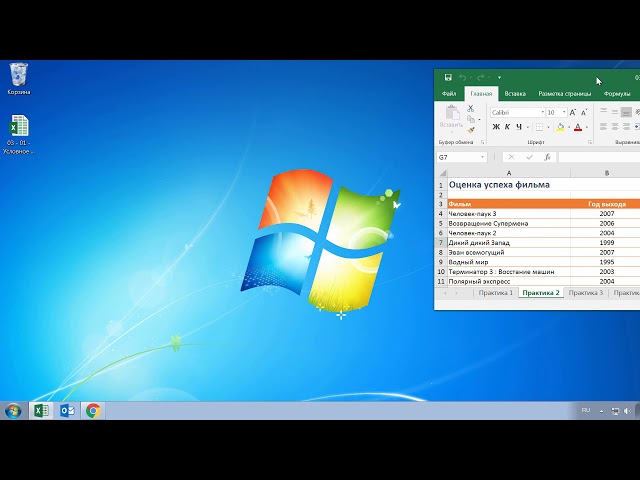This screenshot has height=480, width=640.
Task: Click the Copy icon in the clipboard group
Action: click(471, 119)
